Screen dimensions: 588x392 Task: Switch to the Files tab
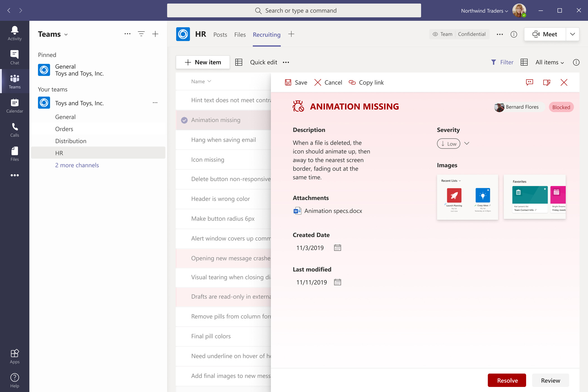click(240, 34)
